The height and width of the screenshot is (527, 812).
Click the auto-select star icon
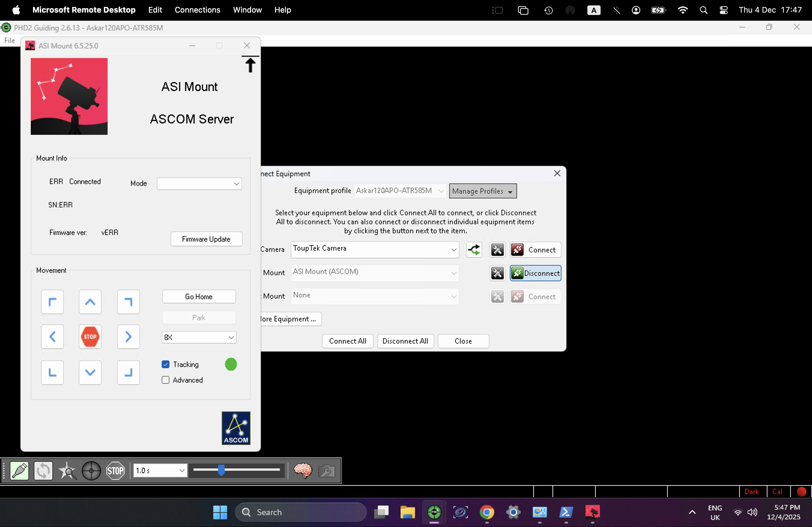click(x=67, y=471)
